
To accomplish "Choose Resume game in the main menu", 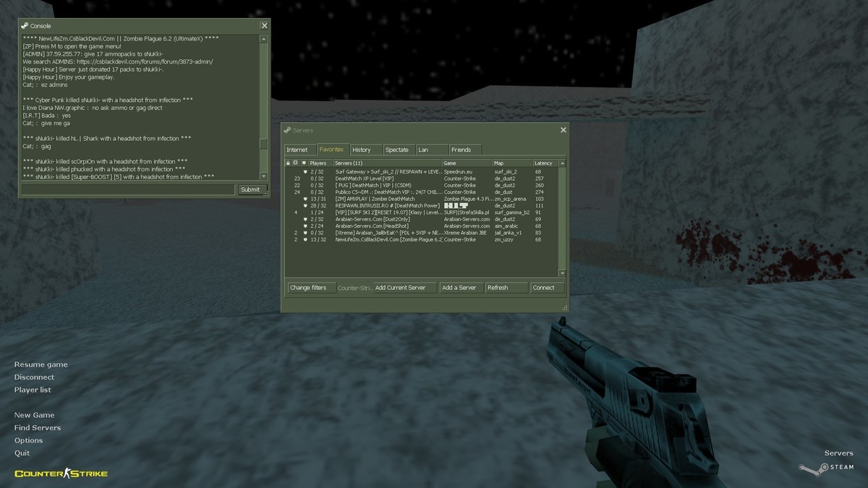I will [41, 364].
